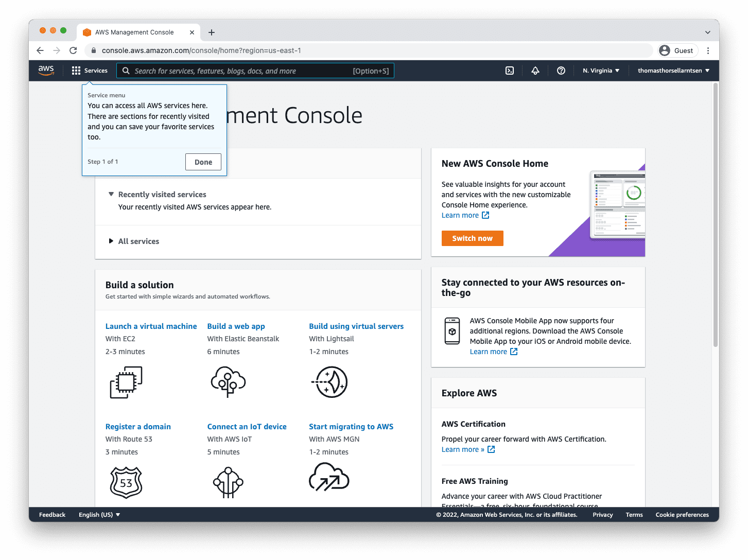Dismiss the Service menu tour with Done
This screenshot has width=748, height=560.
click(203, 162)
